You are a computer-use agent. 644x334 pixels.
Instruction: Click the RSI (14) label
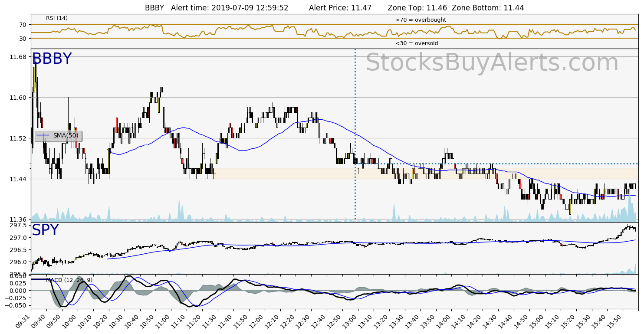(57, 18)
